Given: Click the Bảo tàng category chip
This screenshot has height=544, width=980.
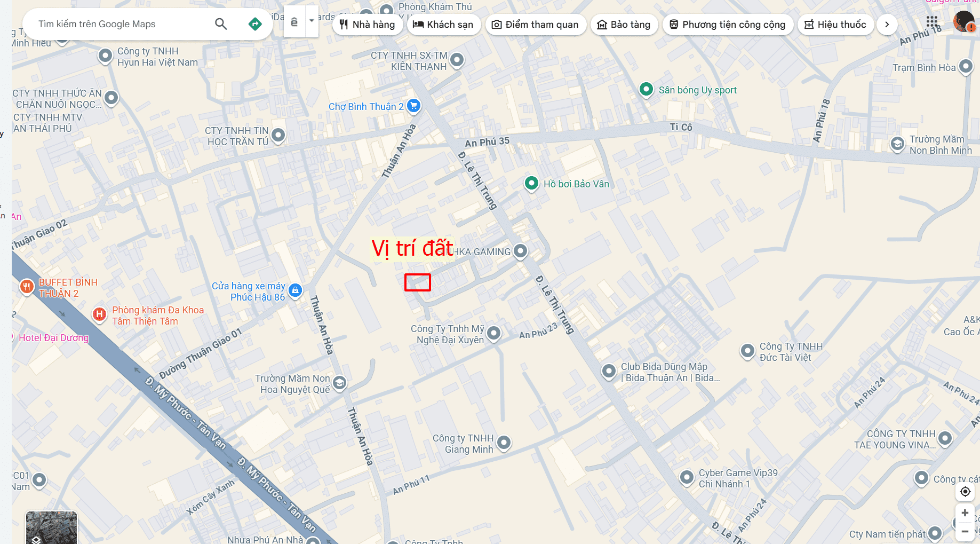Looking at the screenshot, I should coord(624,25).
